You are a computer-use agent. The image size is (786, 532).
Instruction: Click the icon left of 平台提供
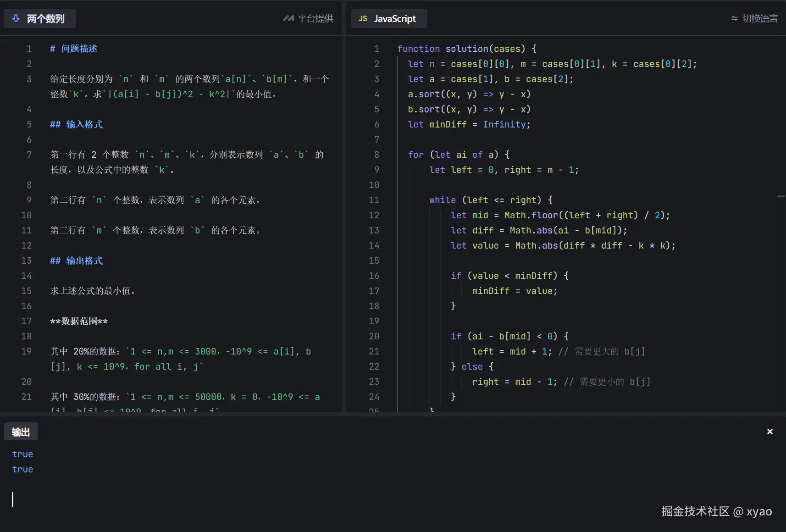point(288,18)
